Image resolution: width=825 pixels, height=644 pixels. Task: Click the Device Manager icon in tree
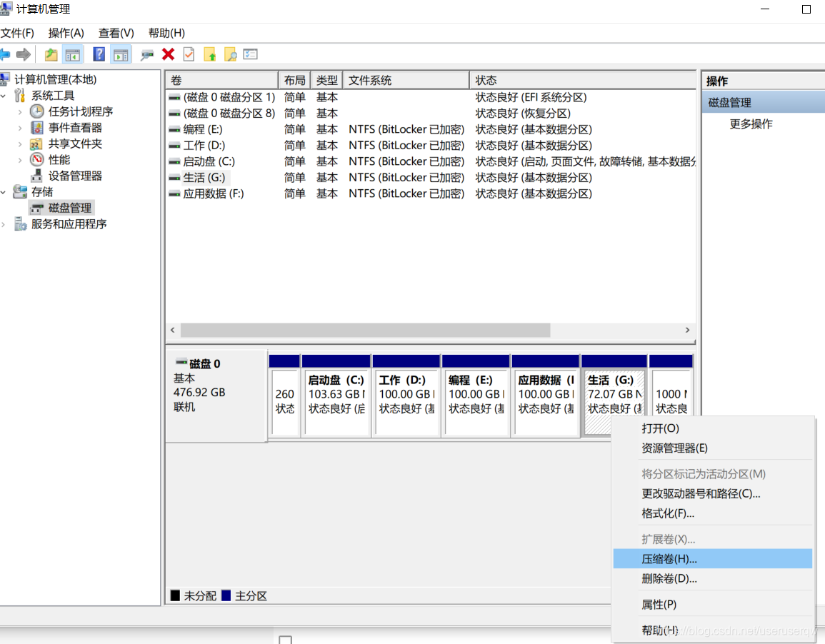click(37, 176)
